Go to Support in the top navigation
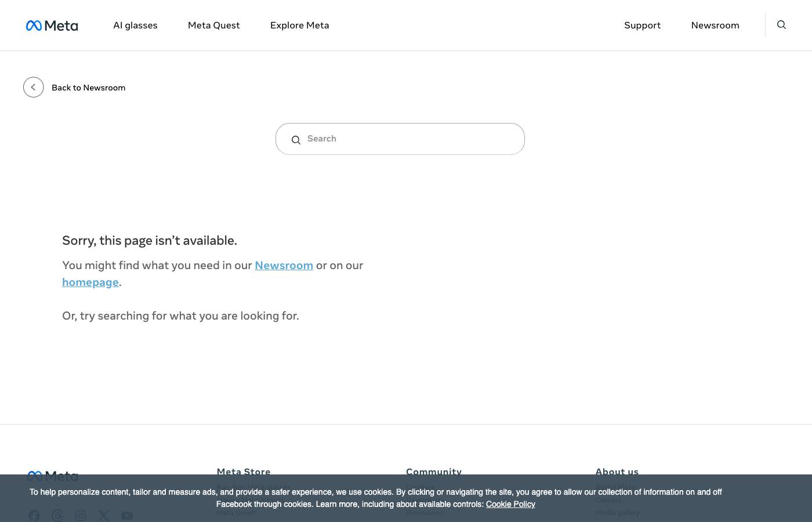The image size is (812, 522). pyautogui.click(x=642, y=26)
